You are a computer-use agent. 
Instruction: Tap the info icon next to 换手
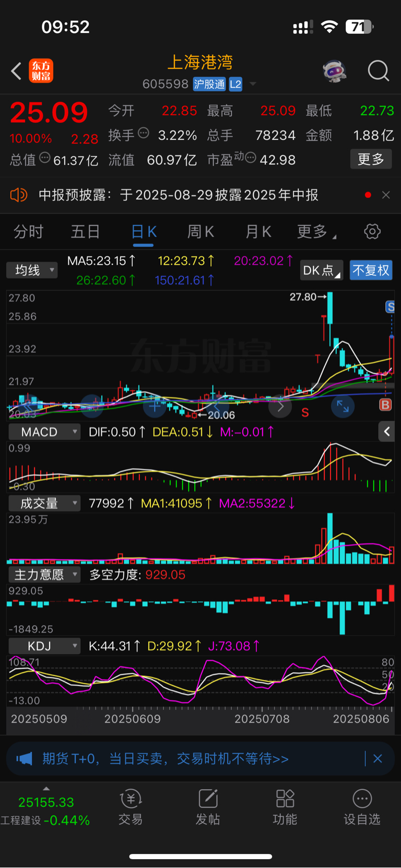pos(144,133)
